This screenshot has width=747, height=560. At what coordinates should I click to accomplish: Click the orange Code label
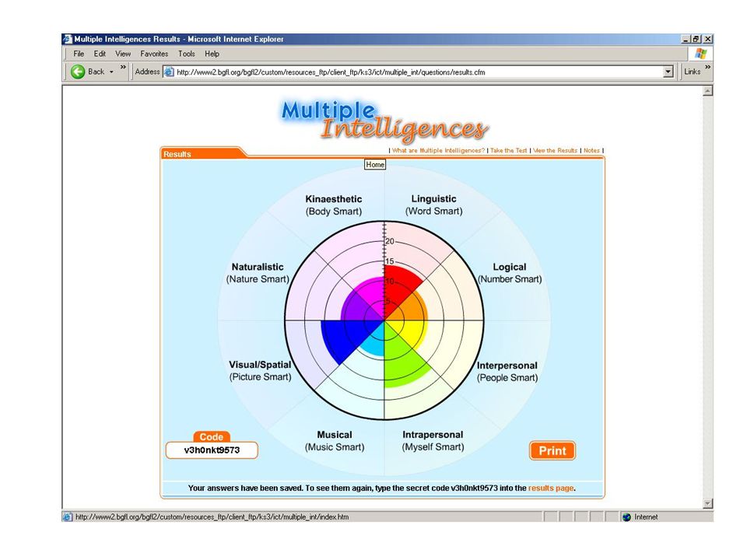(212, 436)
